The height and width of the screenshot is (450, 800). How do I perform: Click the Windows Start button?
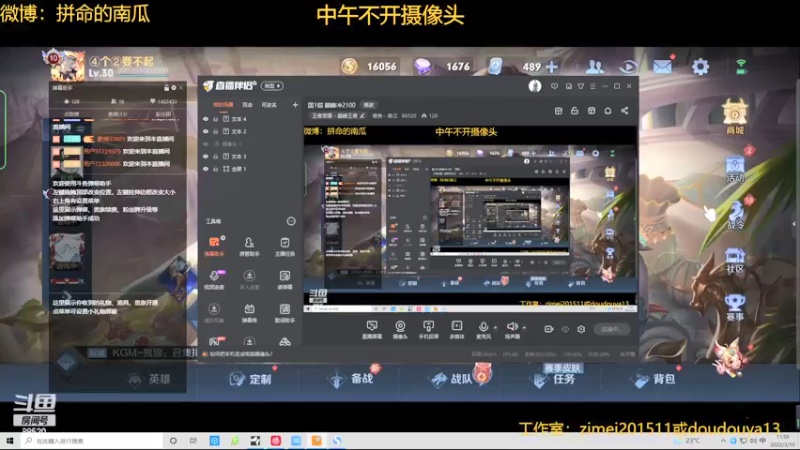click(x=9, y=441)
